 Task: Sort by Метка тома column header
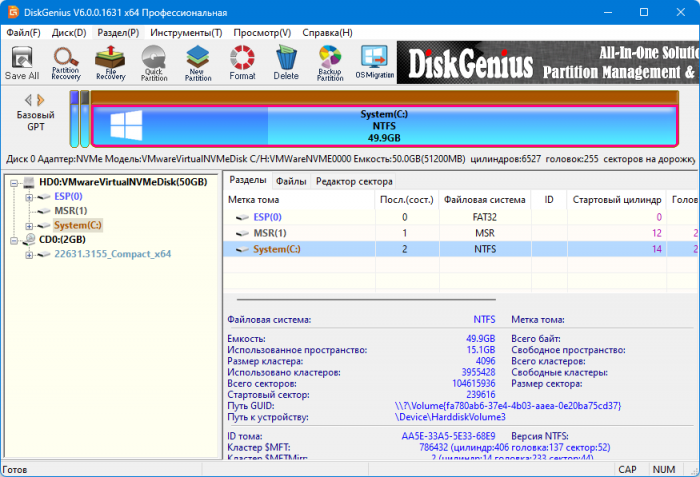tap(299, 200)
